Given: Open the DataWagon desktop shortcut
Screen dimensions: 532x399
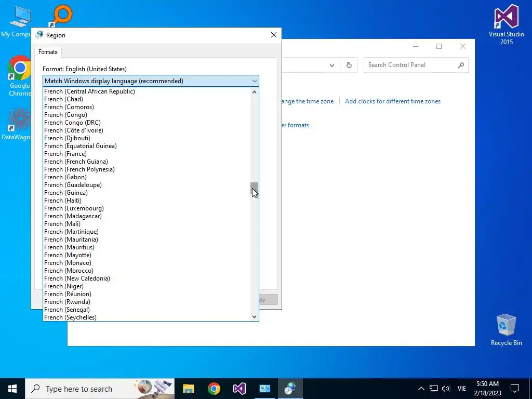Looking at the screenshot, I should [16, 124].
